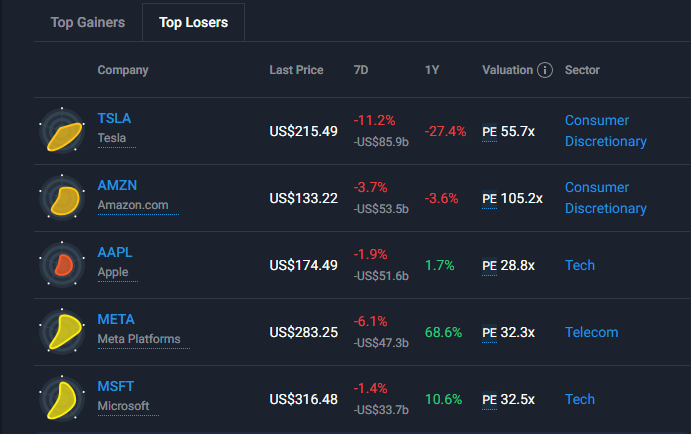
Task: Click the 7D column header
Action: (x=361, y=70)
